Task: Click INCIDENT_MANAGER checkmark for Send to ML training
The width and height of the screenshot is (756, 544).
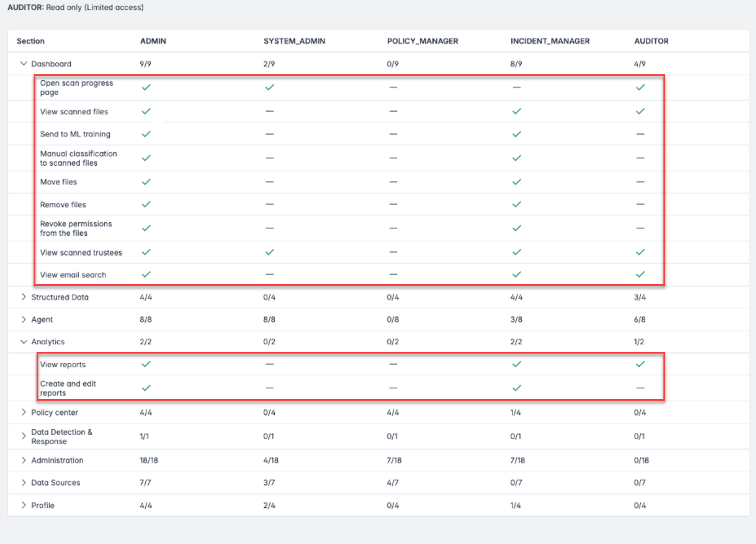Action: (517, 134)
